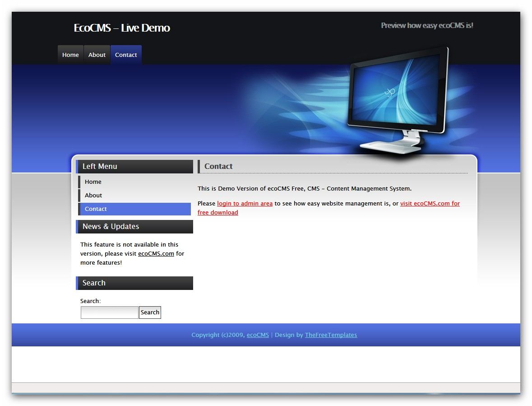
Task: Click the 'EcoCMS – Live Demo' site title
Action: 122,28
